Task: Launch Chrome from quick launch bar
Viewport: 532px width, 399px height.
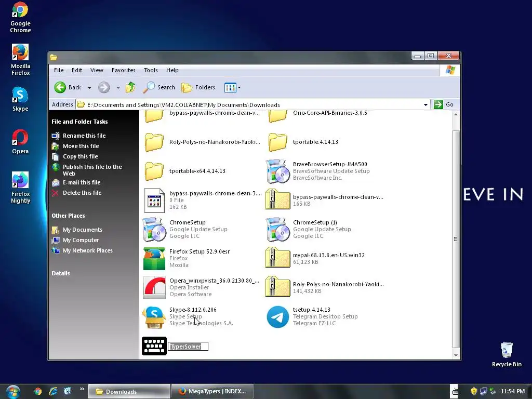Action: pos(38,392)
